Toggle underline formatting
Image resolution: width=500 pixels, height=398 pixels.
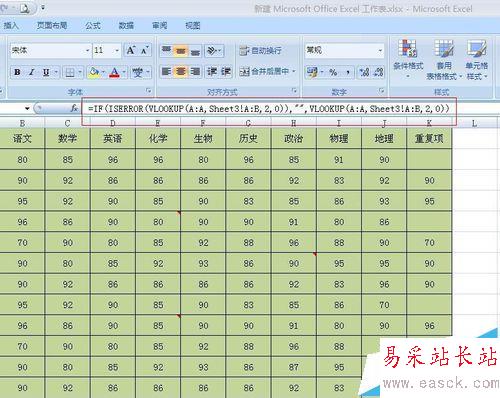[x=46, y=72]
